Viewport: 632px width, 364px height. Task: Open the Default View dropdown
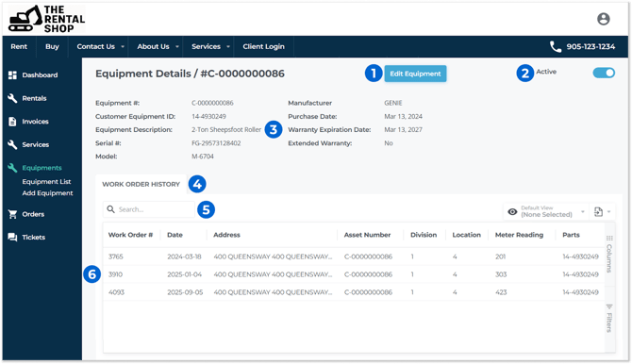[x=546, y=211]
